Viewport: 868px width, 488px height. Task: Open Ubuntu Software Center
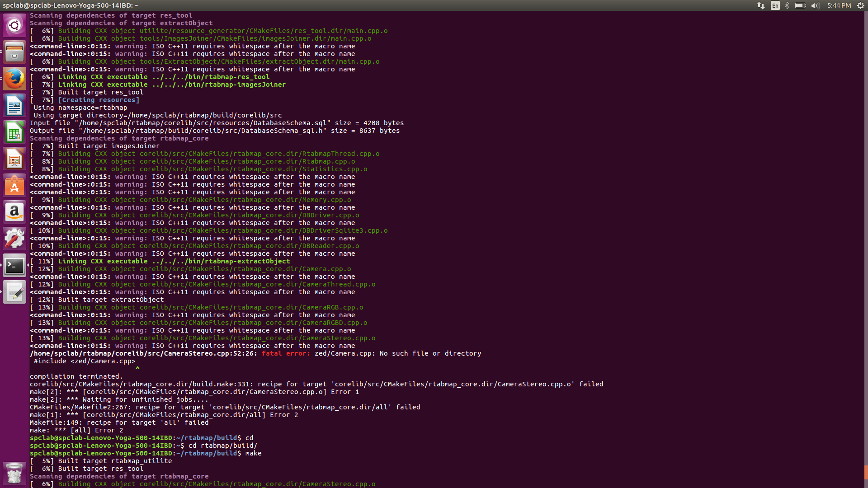pos(14,186)
